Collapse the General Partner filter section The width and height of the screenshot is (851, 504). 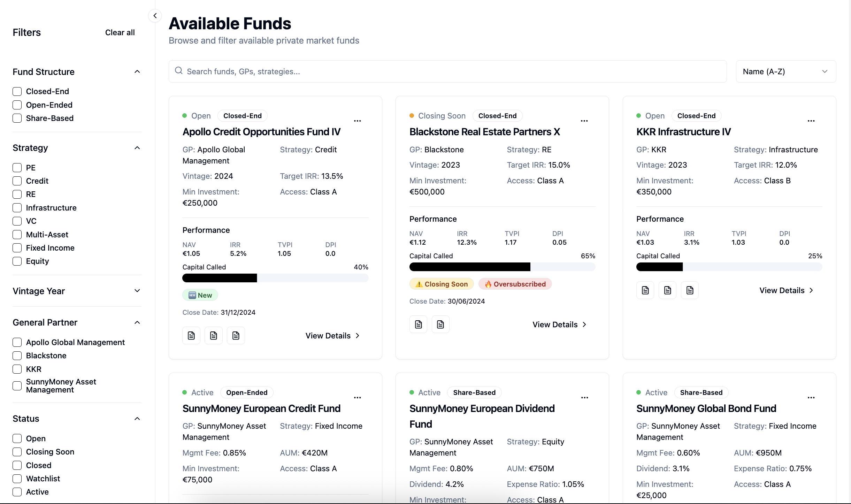tap(137, 322)
